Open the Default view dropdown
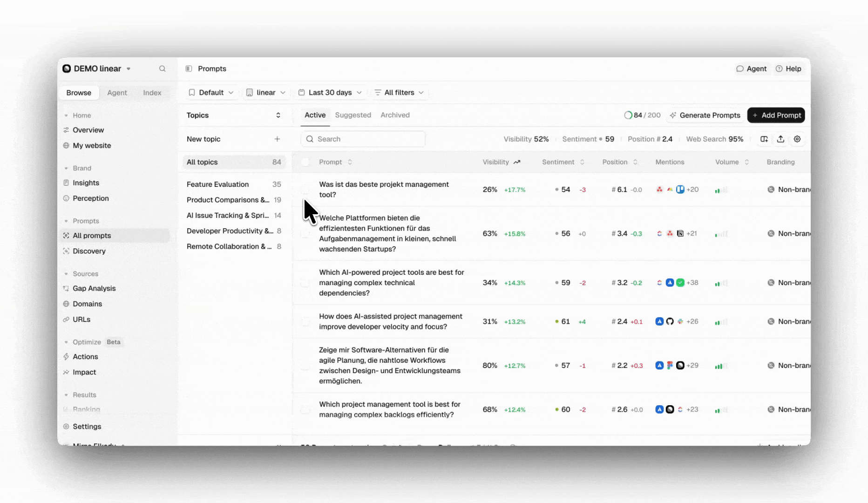The width and height of the screenshot is (868, 503). 211,93
